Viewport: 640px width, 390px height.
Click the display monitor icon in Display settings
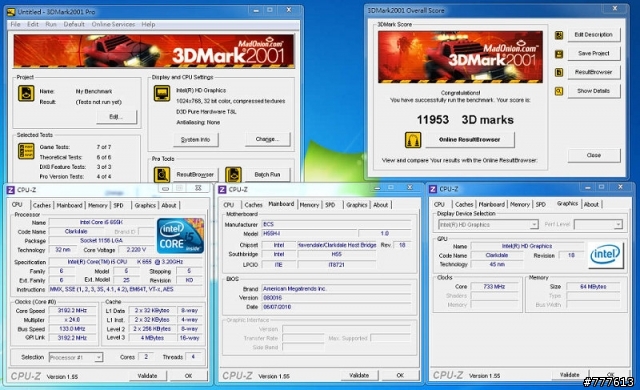(x=162, y=93)
